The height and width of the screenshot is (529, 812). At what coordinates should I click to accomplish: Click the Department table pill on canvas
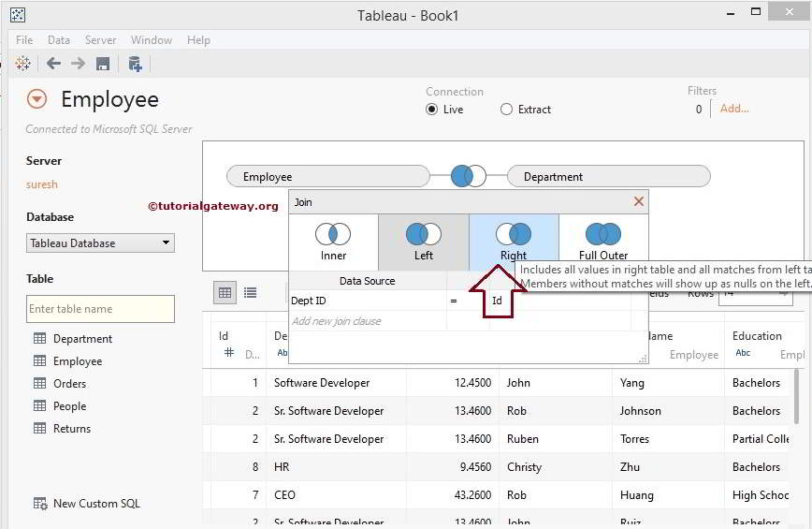[609, 176]
